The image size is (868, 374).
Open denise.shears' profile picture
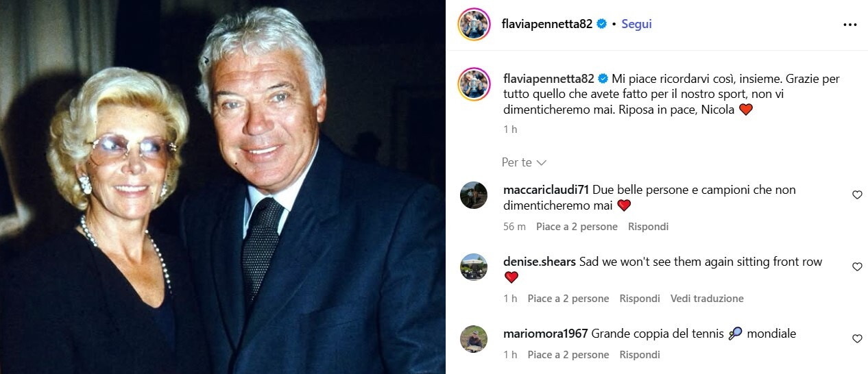[474, 267]
